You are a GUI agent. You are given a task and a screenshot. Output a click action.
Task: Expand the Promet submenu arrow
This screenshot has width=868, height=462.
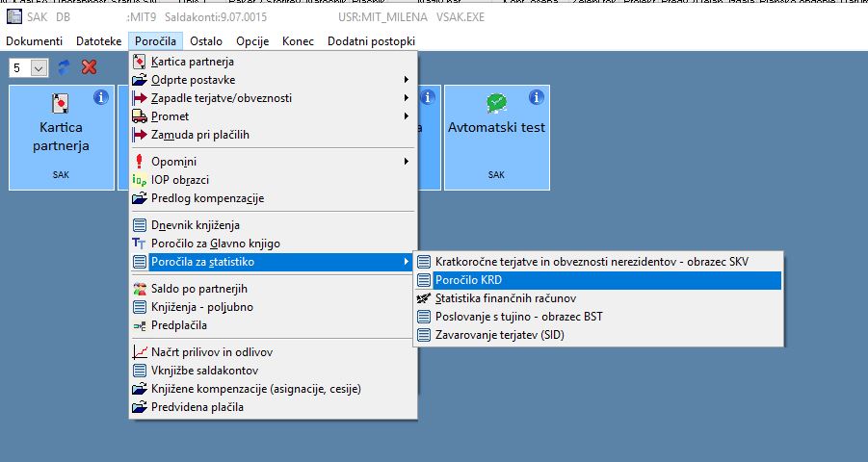point(407,116)
